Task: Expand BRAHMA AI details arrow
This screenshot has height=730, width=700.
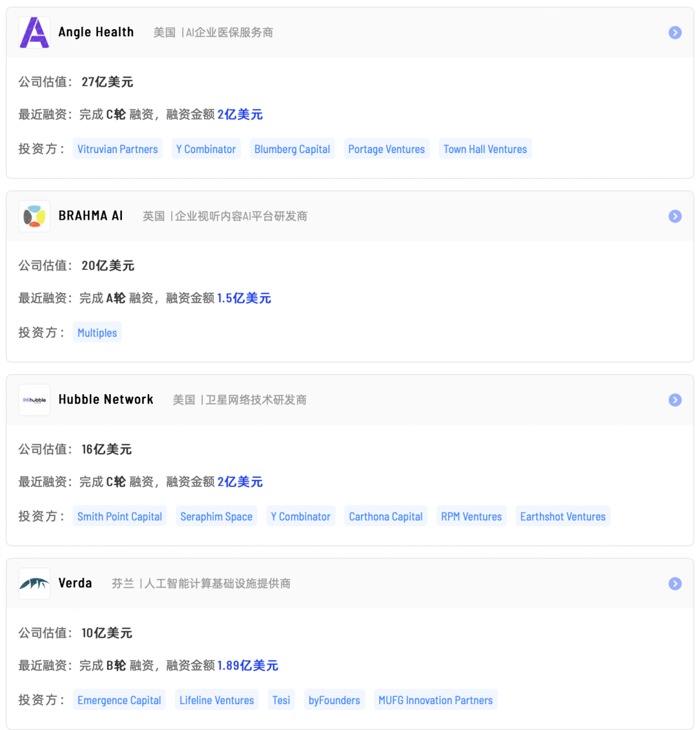Action: coord(675,217)
